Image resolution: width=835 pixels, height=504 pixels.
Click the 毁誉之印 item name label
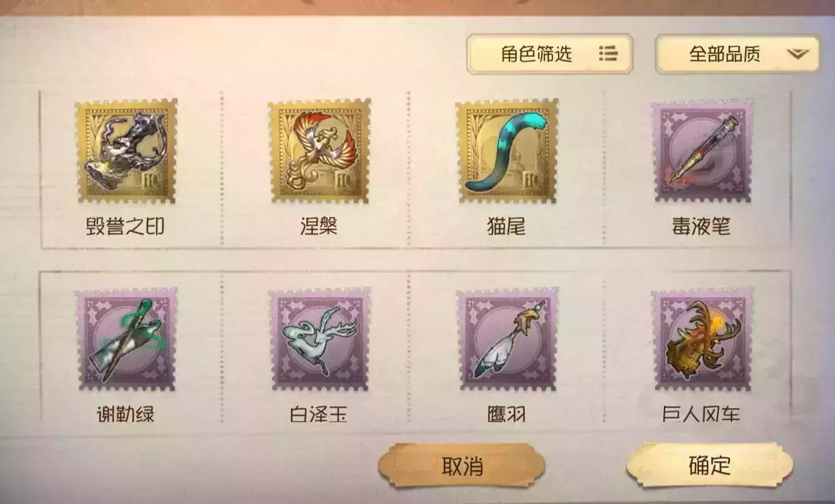[x=125, y=226]
